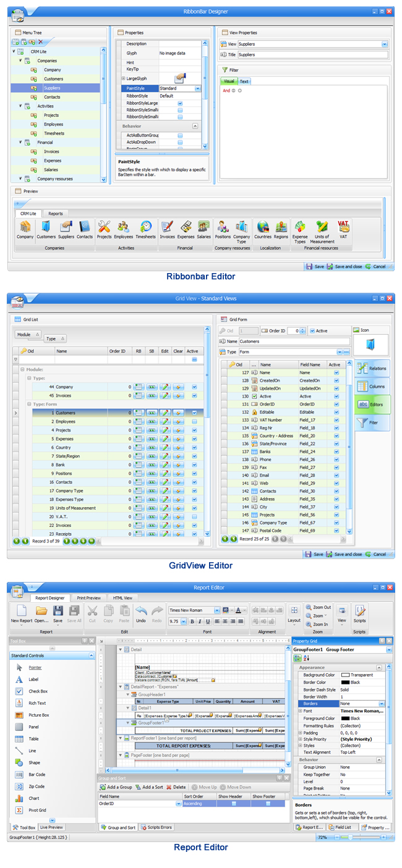Click the Positions icon in preview ribbon
The height and width of the screenshot is (868, 402).
223,227
